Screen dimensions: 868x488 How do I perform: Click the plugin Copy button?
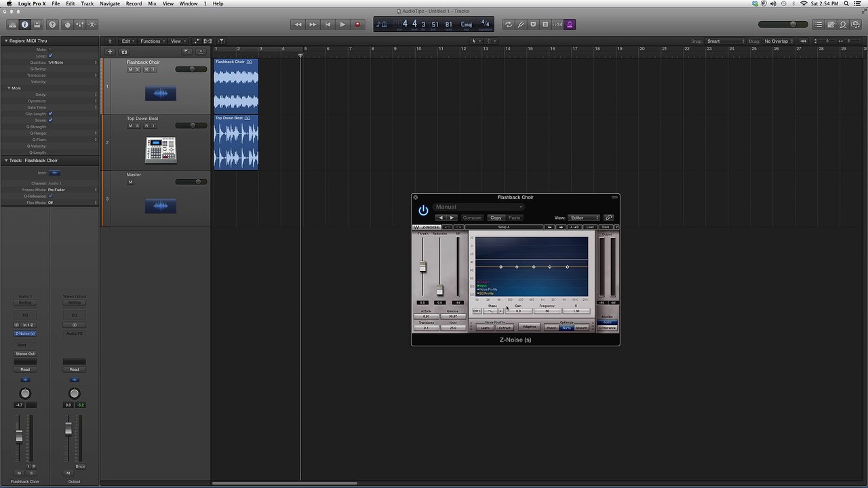click(496, 218)
